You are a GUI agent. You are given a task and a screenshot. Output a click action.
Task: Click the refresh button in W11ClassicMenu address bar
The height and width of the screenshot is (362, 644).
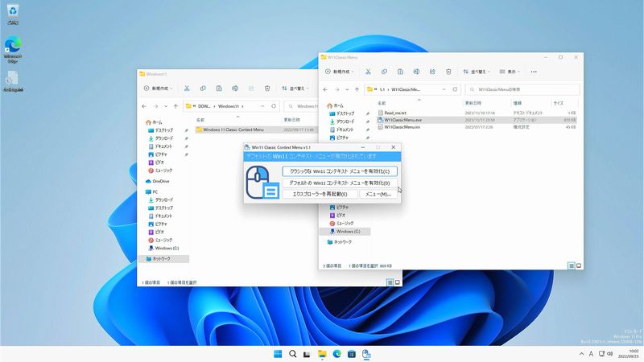[455, 89]
